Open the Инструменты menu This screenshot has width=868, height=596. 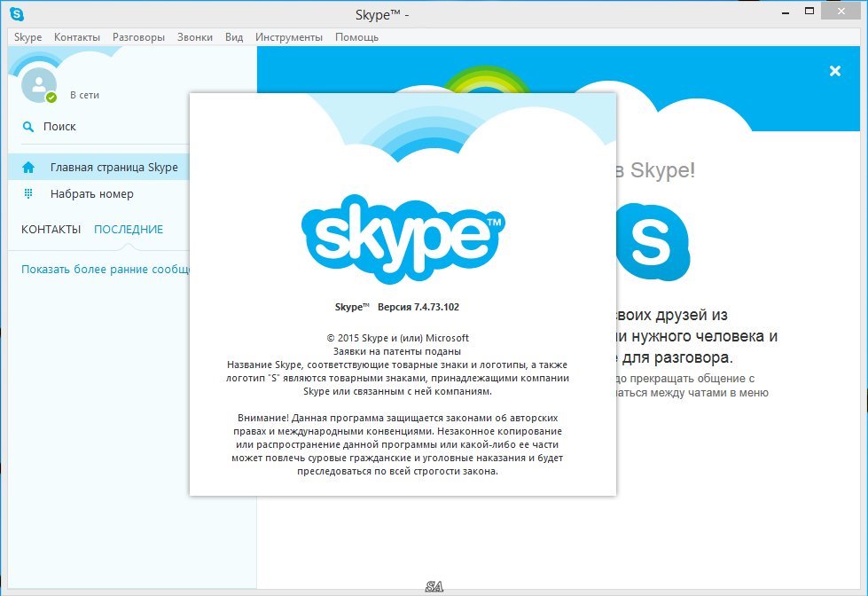click(289, 37)
